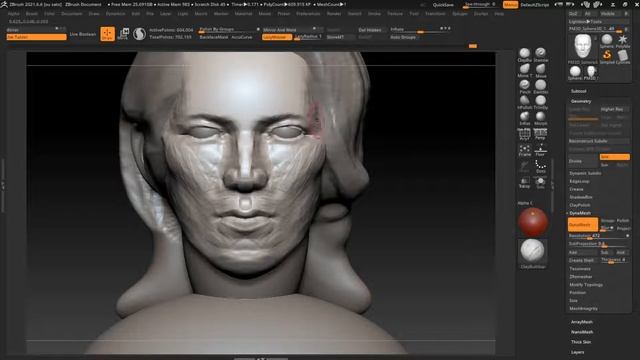The height and width of the screenshot is (360, 640).
Task: Select the PolyMesh3D star tool icon
Action: [x=623, y=40]
